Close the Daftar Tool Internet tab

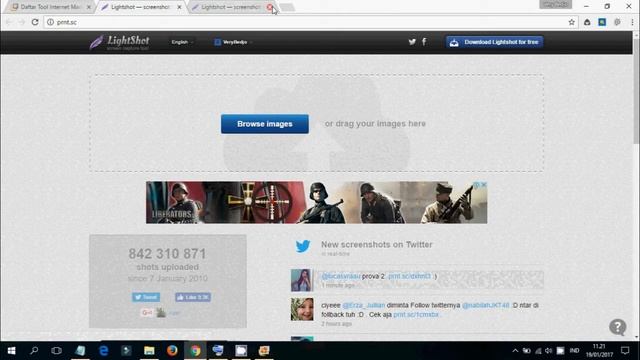coord(89,7)
